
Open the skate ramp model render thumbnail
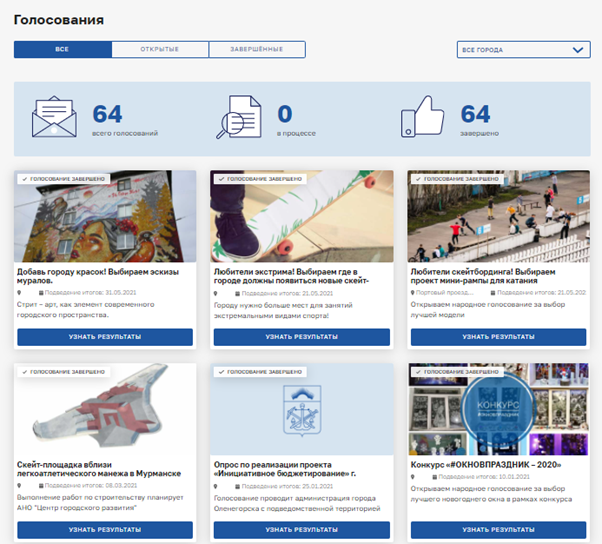(x=105, y=409)
